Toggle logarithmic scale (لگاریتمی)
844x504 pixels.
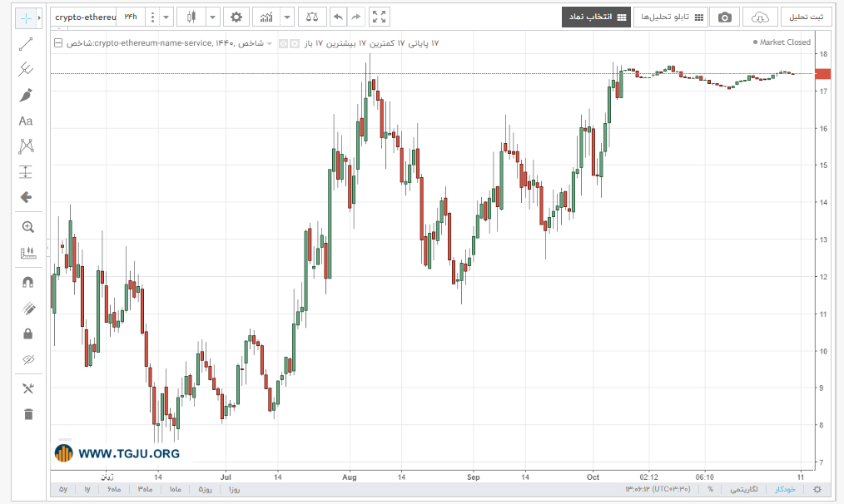pos(744,490)
